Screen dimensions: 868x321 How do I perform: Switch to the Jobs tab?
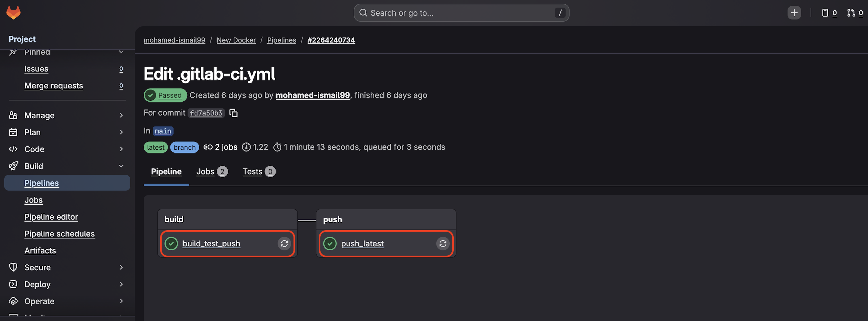pyautogui.click(x=205, y=172)
